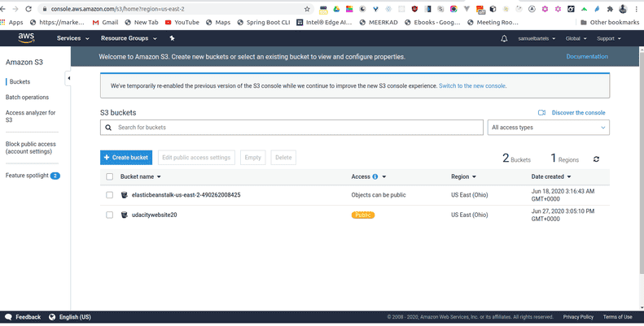
Task: Check the elasticbeanstalk-us-east-2-490262008425 bucket checkbox
Action: (109, 195)
